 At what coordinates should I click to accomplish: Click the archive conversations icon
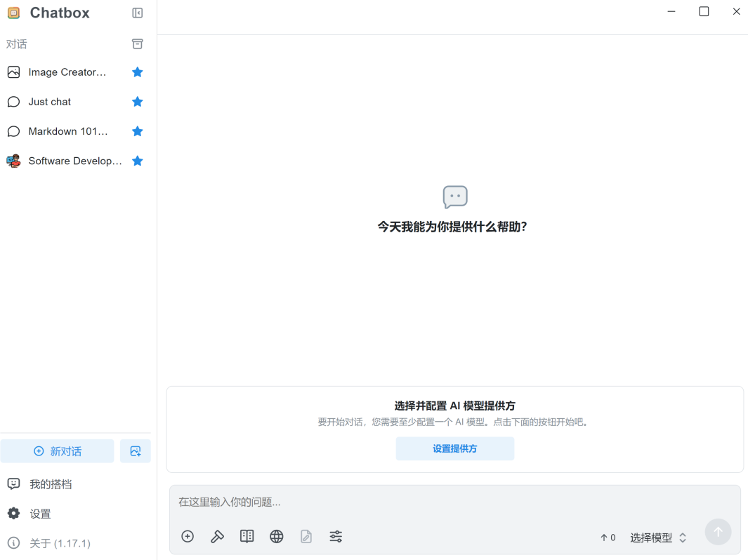tap(138, 44)
